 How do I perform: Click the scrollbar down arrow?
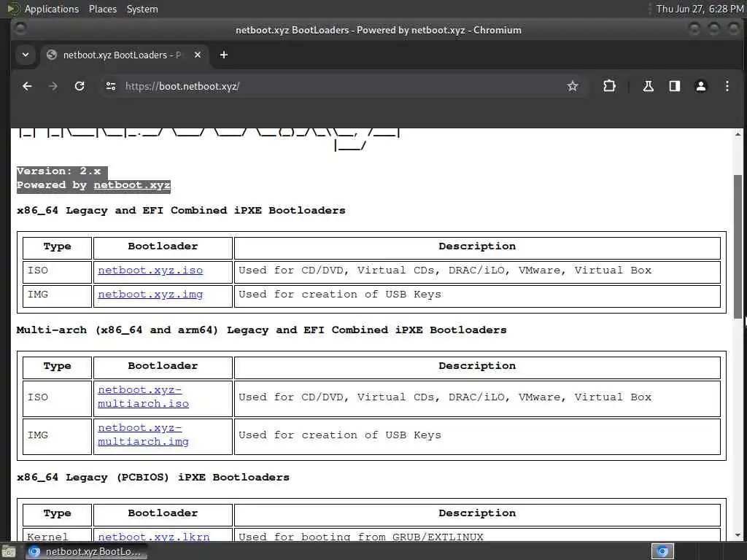coord(738,535)
